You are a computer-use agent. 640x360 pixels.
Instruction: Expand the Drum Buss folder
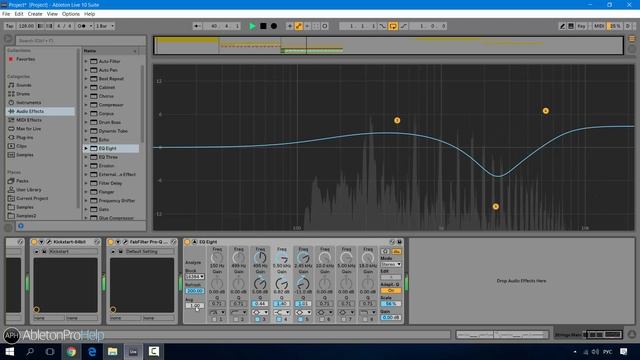point(86,122)
